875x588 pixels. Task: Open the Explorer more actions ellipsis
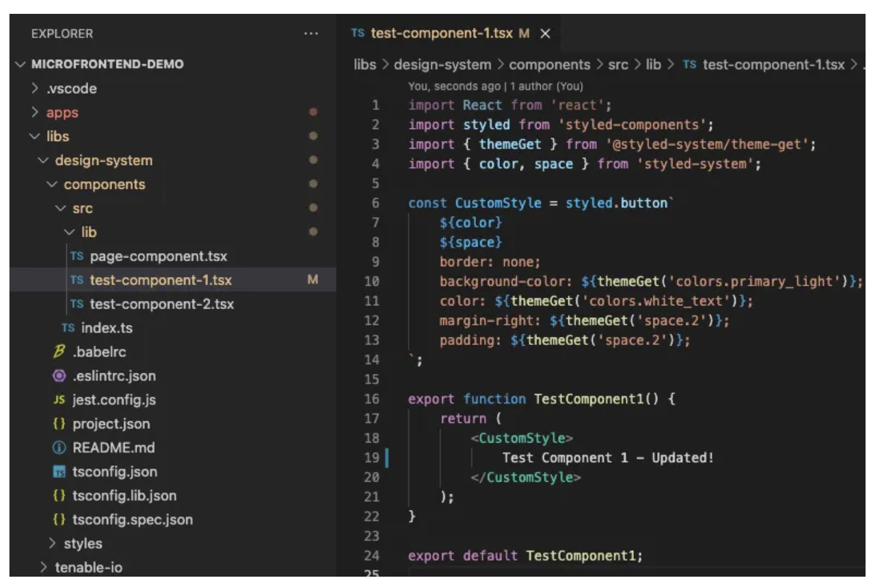click(311, 33)
